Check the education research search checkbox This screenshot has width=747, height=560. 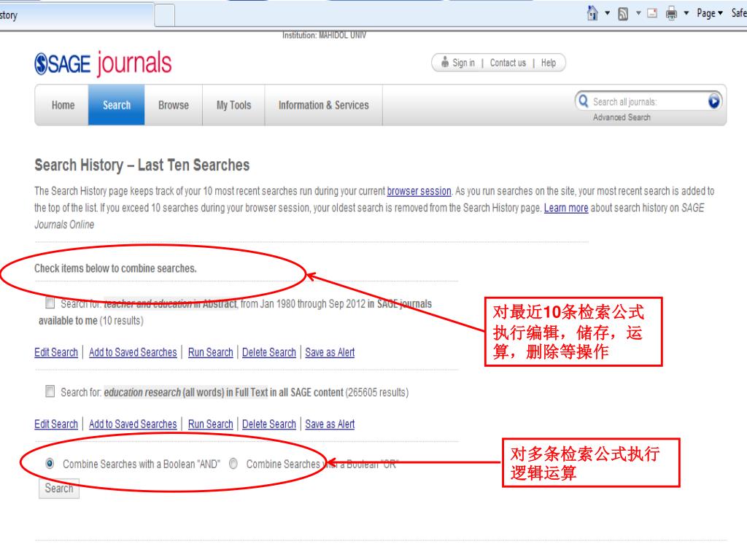(50, 392)
